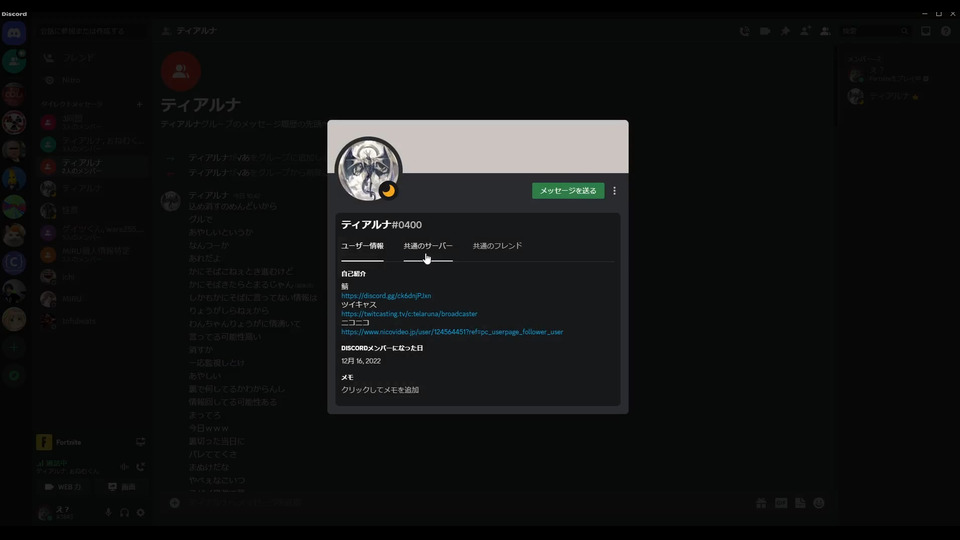
Task: Open the nicovideo.jp user page link
Action: 452,332
